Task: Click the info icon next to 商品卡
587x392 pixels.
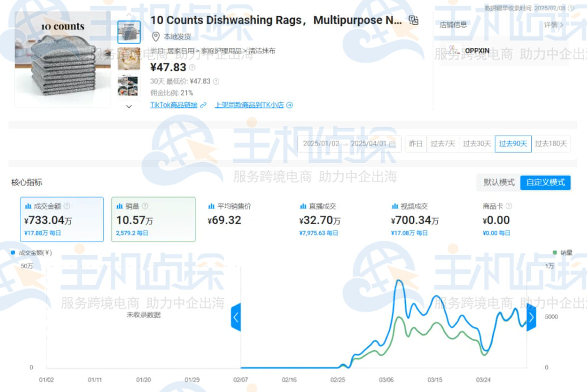Action: coord(508,206)
